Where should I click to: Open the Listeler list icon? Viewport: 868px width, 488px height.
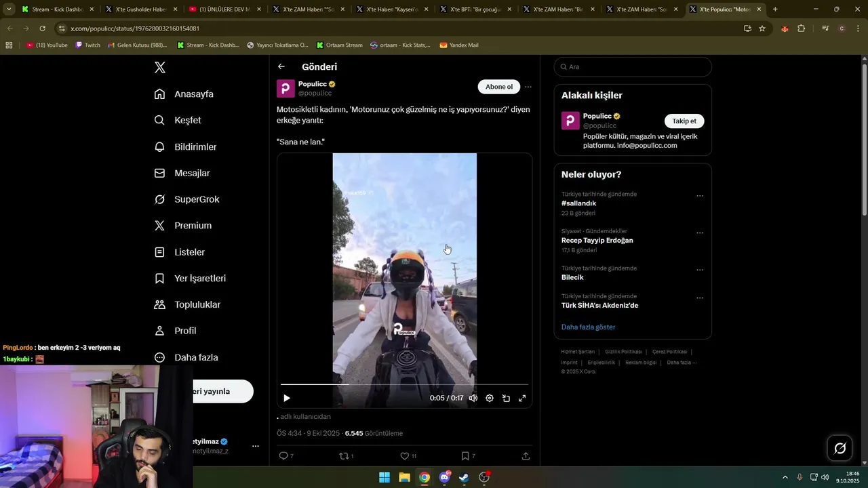click(x=159, y=252)
